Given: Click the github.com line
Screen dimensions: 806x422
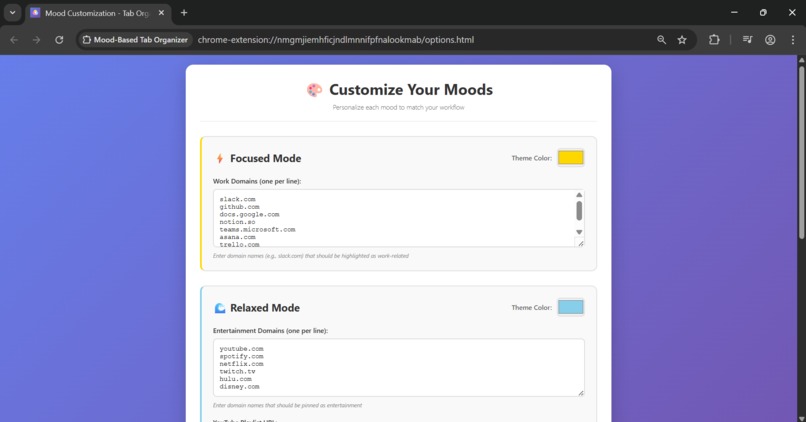Looking at the screenshot, I should click(240, 207).
